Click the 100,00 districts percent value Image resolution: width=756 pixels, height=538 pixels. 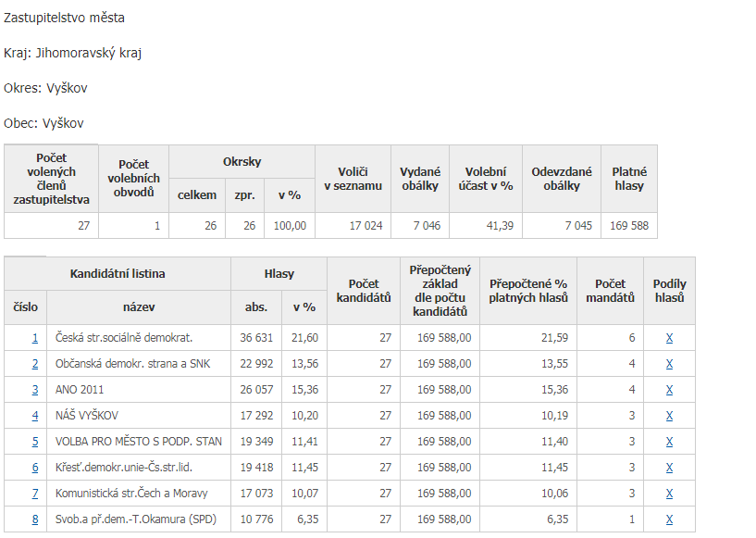point(290,226)
